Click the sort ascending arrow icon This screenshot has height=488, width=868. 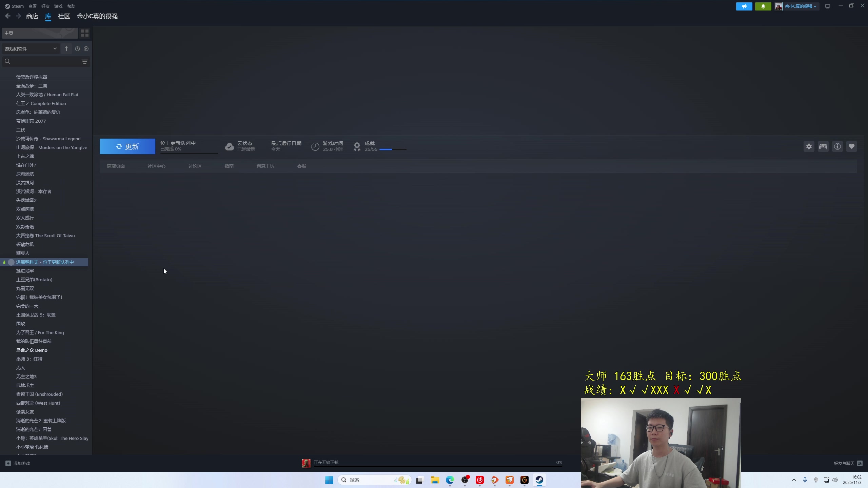point(66,49)
